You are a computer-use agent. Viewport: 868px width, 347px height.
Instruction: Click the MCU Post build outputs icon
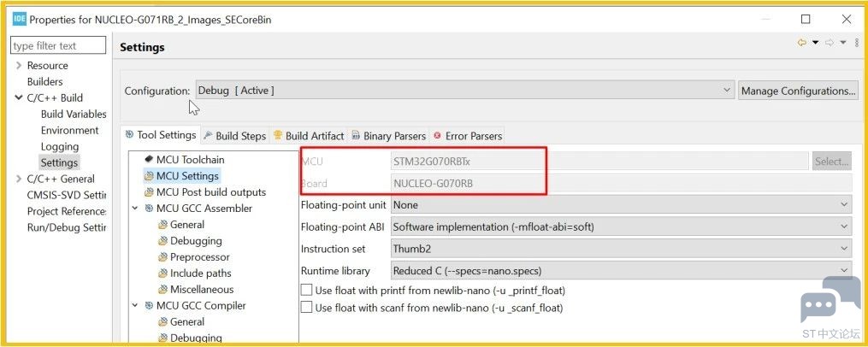(x=148, y=192)
